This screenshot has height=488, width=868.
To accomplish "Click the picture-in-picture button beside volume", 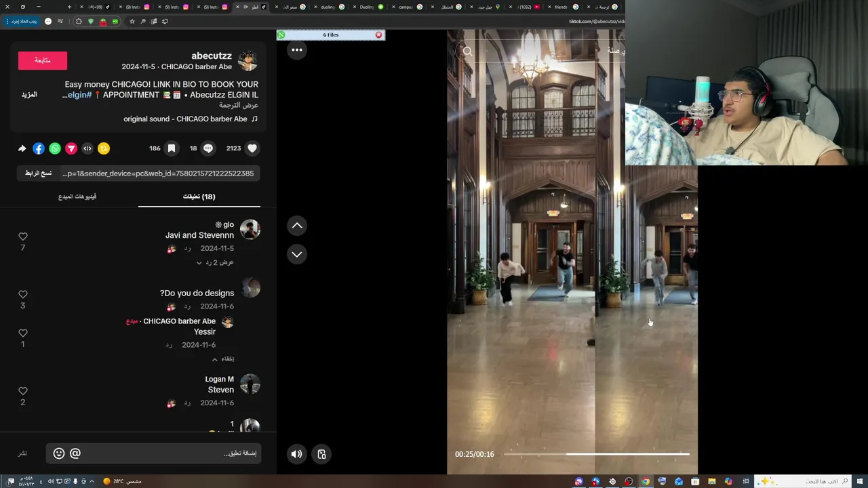I will click(322, 454).
